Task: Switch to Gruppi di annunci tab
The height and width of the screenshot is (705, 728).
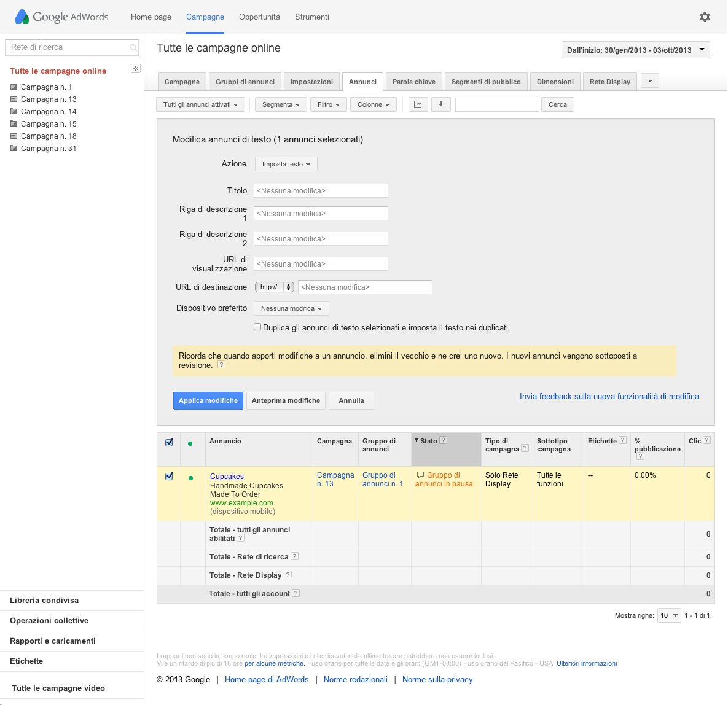Action: pos(245,82)
